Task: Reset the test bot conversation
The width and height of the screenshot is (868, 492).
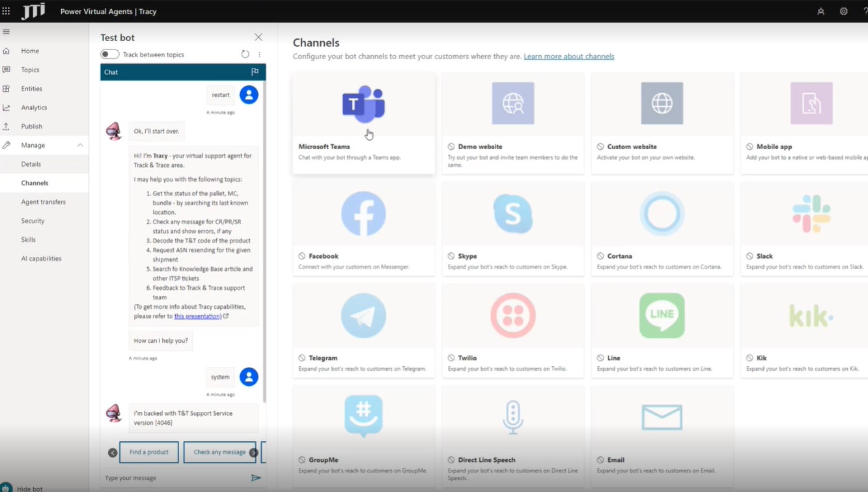Action: 245,55
